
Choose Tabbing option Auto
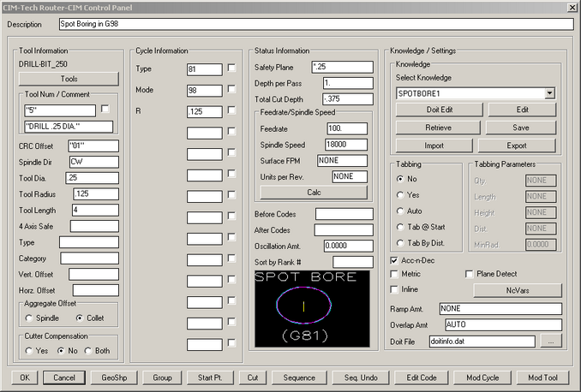coord(400,211)
